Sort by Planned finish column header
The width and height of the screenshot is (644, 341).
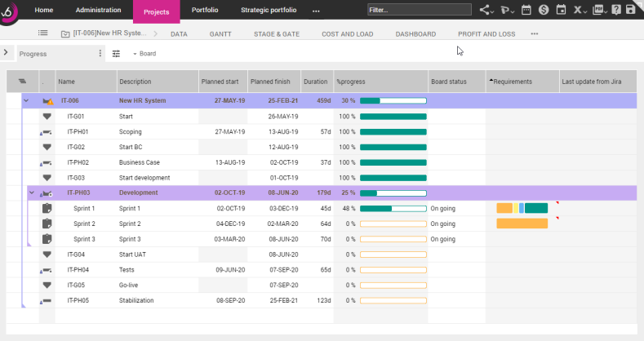pyautogui.click(x=274, y=82)
